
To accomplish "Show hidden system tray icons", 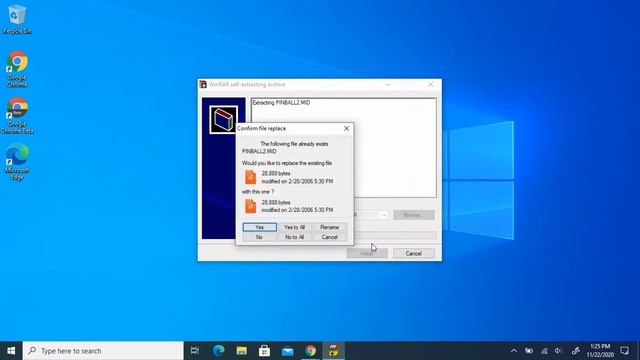I will click(514, 351).
